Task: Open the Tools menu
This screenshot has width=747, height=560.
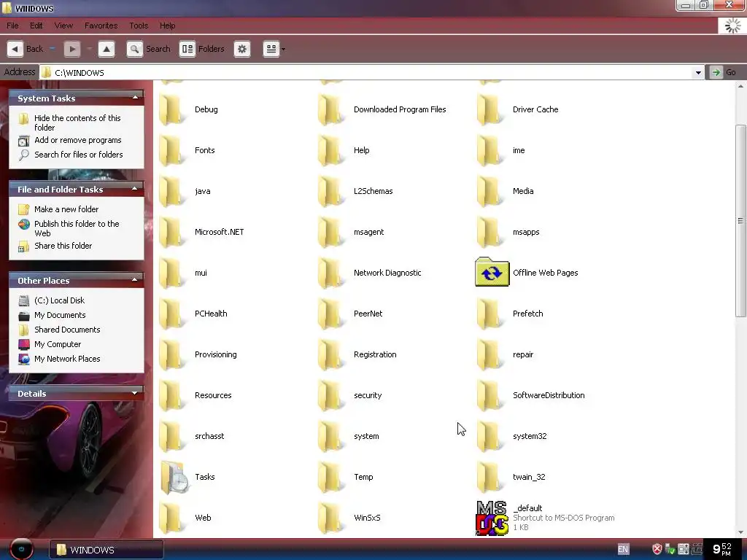Action: tap(139, 26)
